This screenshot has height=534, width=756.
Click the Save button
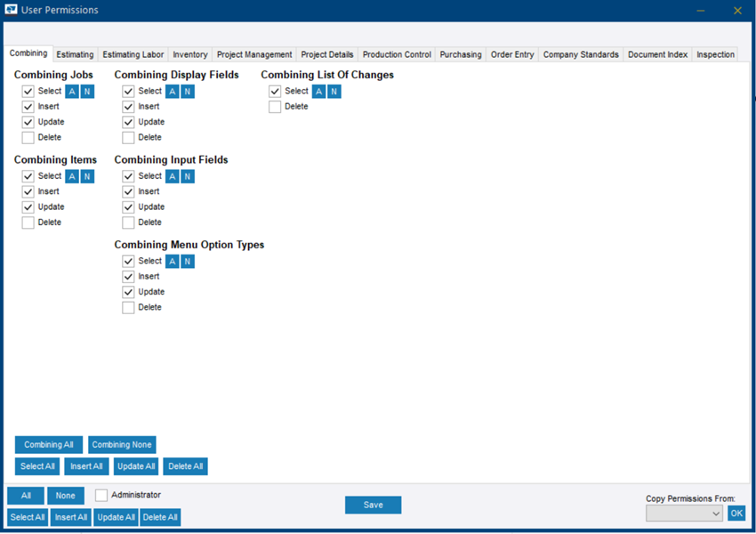pos(374,505)
